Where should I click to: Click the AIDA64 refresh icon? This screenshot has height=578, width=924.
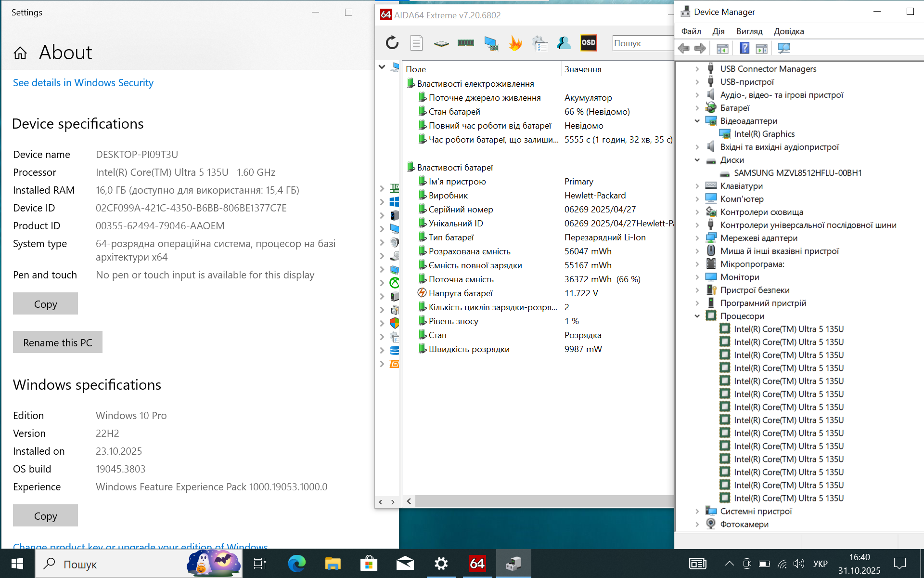pos(392,43)
